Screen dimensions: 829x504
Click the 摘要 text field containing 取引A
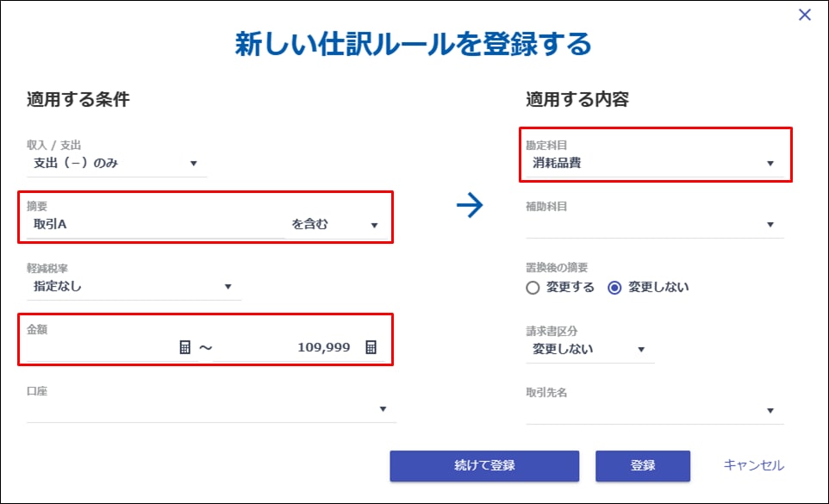[x=155, y=225]
